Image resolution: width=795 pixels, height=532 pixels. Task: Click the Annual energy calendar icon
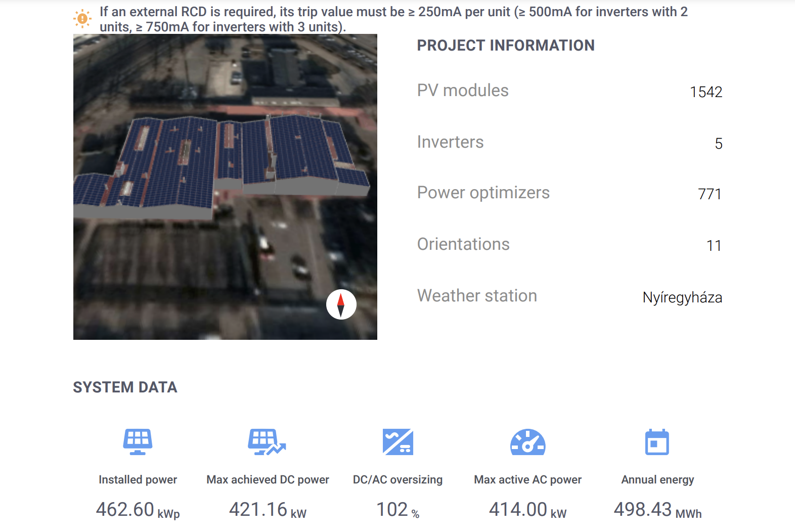coord(657,442)
